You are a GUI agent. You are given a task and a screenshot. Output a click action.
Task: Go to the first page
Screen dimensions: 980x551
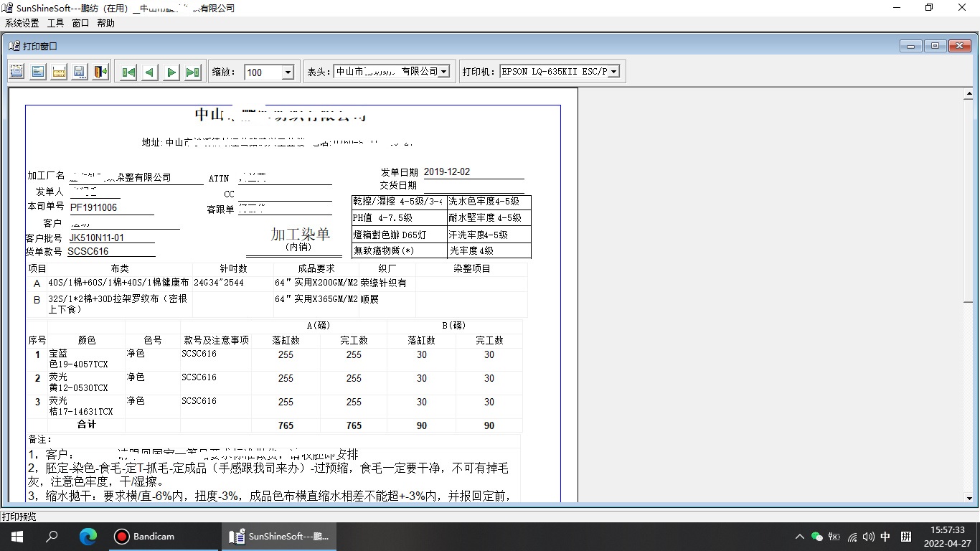(x=128, y=72)
